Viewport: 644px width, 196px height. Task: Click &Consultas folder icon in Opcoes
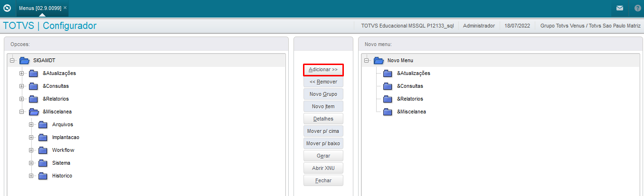click(33, 86)
